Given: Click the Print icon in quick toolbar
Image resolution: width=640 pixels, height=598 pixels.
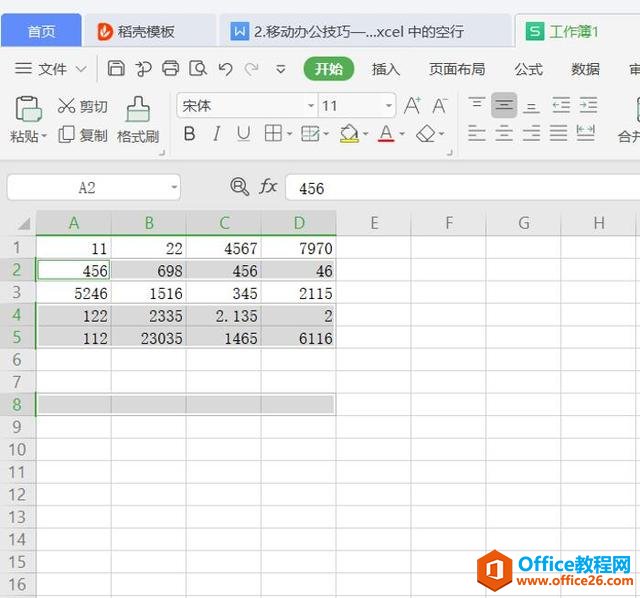Looking at the screenshot, I should (170, 68).
